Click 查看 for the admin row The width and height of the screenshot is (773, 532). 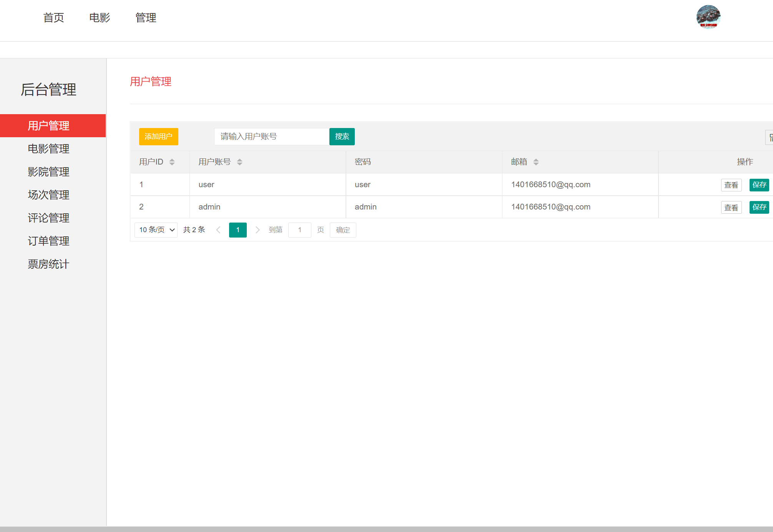[731, 208]
